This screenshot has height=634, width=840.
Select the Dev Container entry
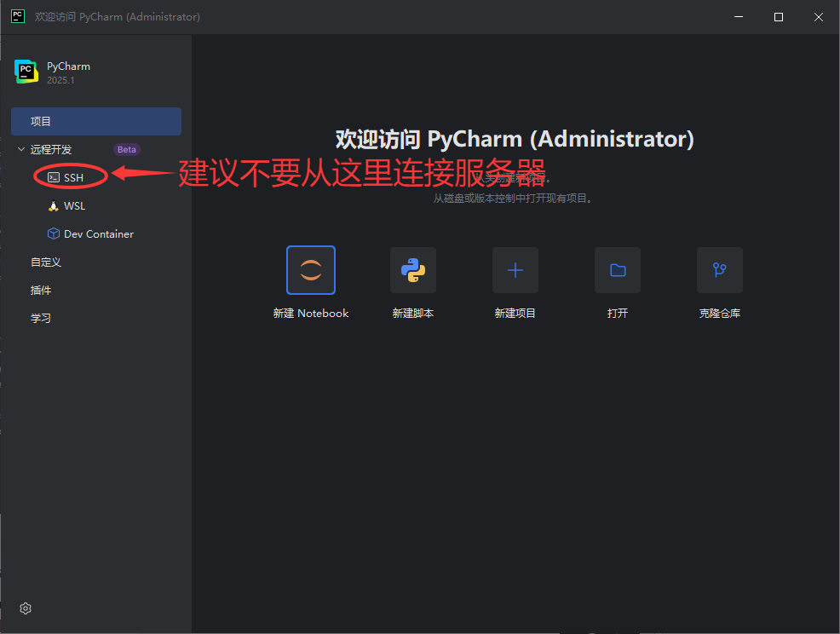(99, 234)
